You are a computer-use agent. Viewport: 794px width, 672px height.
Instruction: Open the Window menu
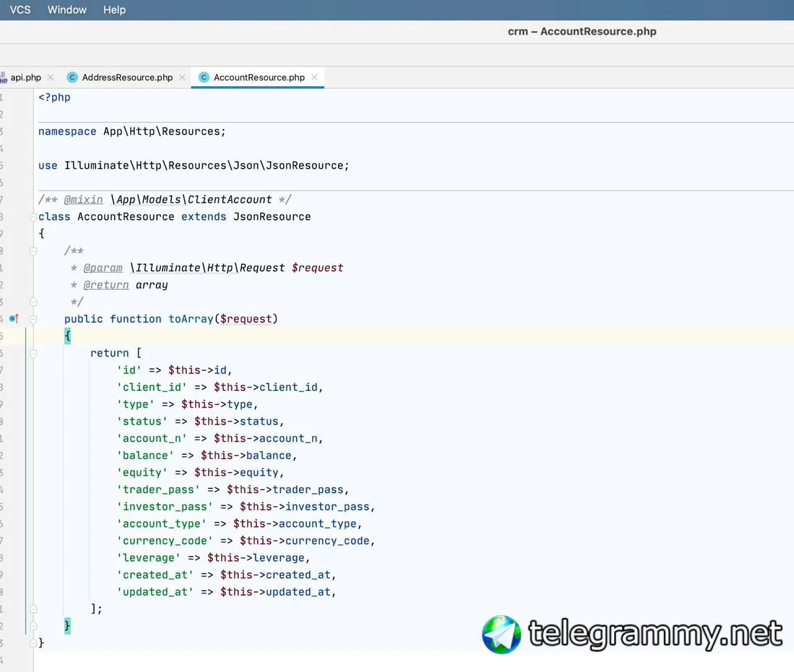[x=67, y=10]
